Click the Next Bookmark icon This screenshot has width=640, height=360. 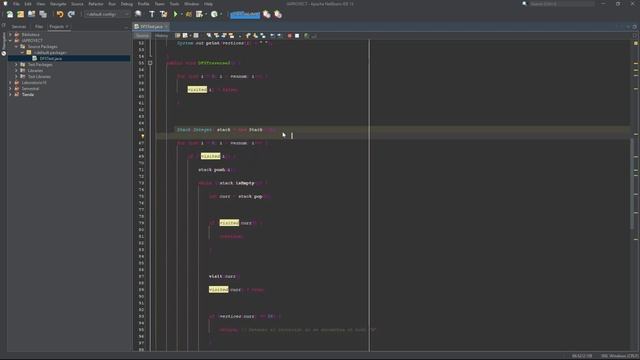255,36
